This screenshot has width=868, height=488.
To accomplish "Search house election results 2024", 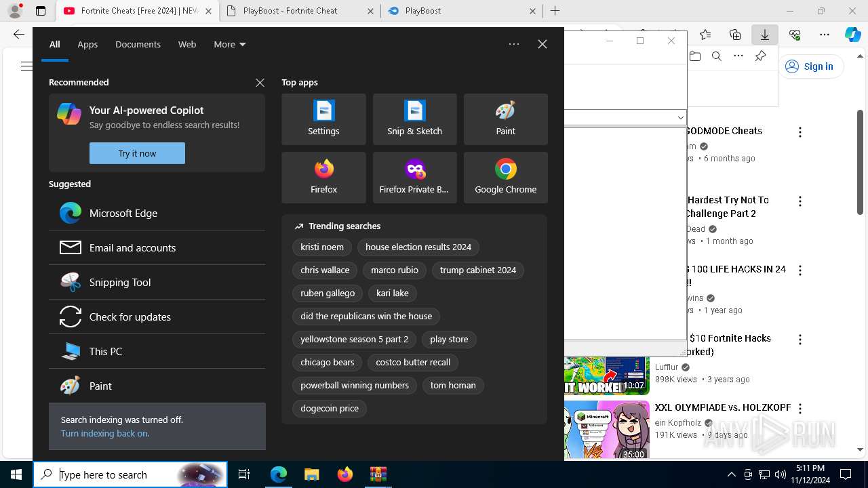I will point(418,247).
